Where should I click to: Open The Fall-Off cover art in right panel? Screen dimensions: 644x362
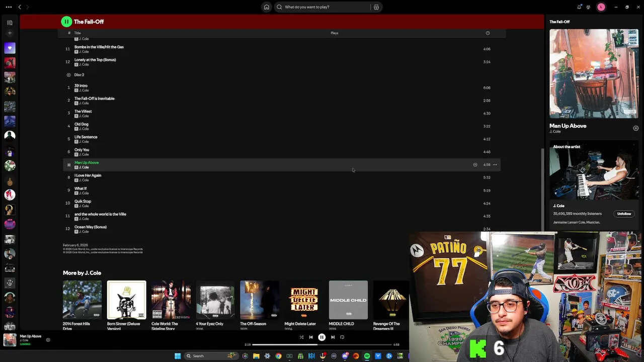[594, 73]
